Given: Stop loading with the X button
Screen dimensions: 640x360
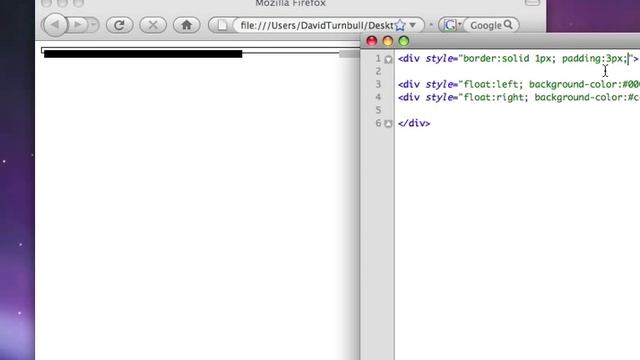Looking at the screenshot, I should [x=153, y=25].
